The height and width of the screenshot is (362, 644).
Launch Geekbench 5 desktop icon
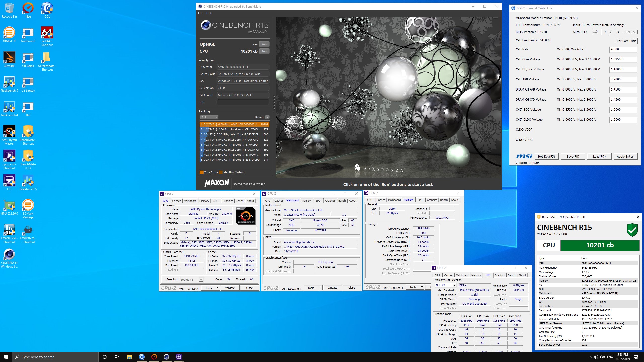click(x=28, y=183)
